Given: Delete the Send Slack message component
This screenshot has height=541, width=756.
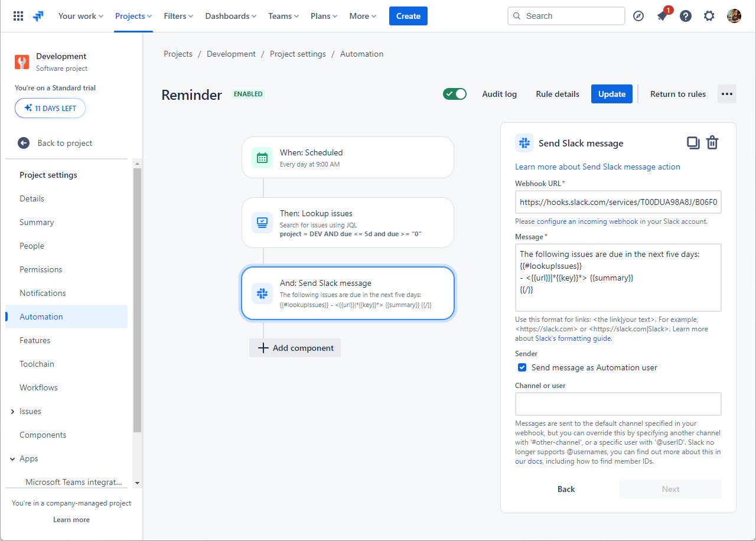Looking at the screenshot, I should point(712,142).
